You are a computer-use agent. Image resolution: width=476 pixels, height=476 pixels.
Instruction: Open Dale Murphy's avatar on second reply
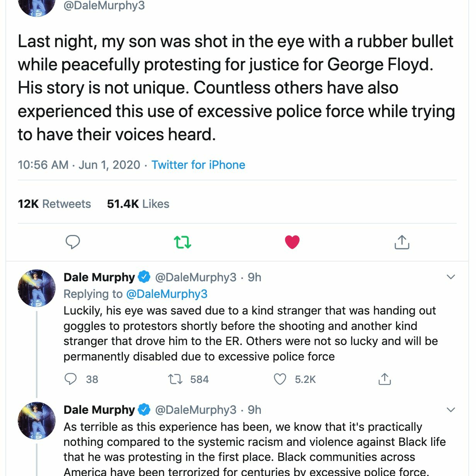(x=37, y=421)
